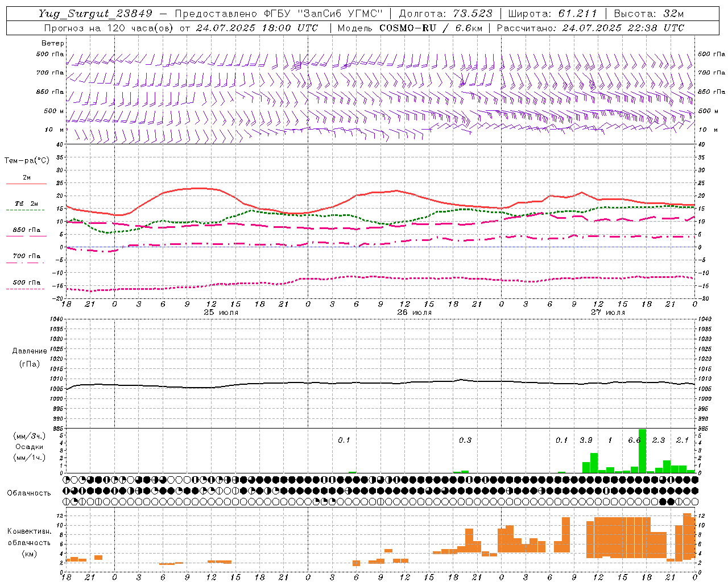The width and height of the screenshot is (728, 582).
Task: Click the "0.3" precipitation amount value
Action: 465,440
